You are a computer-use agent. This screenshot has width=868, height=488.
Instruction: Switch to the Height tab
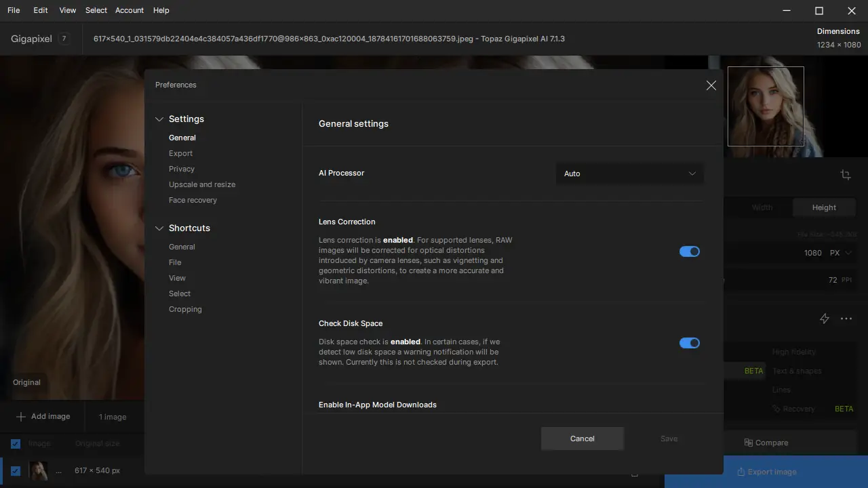coord(824,207)
